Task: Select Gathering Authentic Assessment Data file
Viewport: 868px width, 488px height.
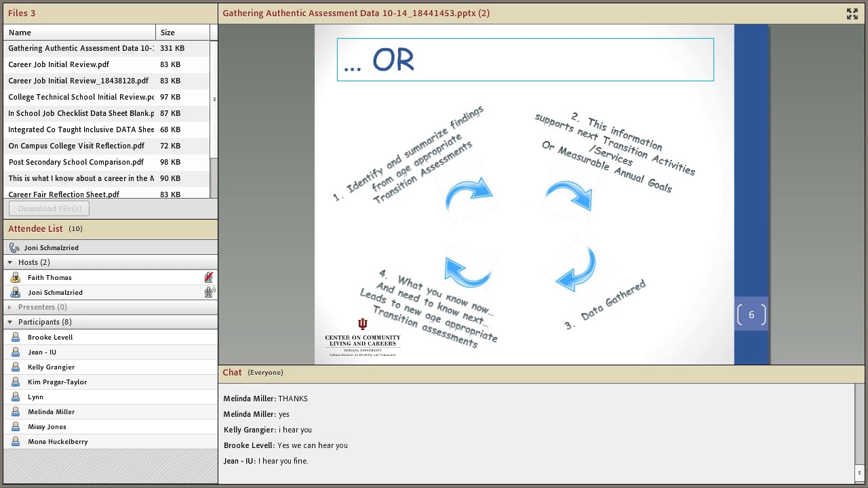Action: [x=106, y=48]
